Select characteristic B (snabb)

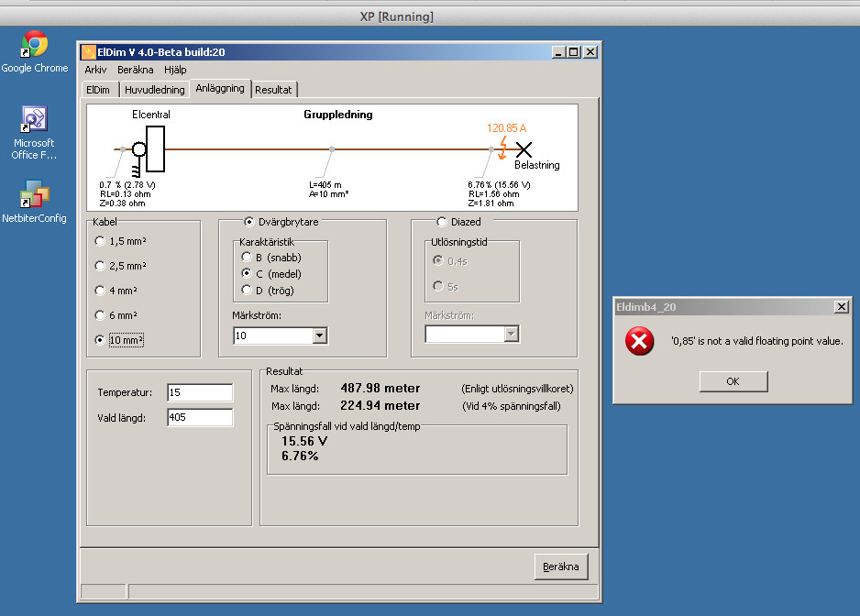click(x=246, y=258)
